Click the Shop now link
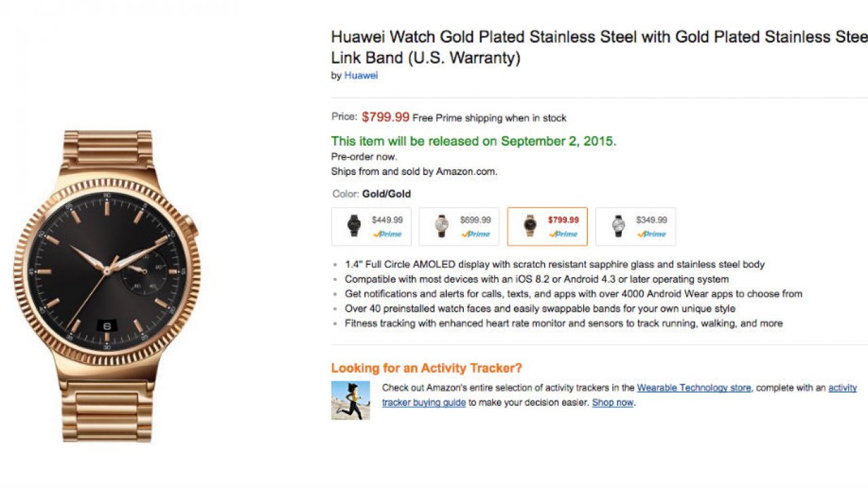 click(x=612, y=403)
